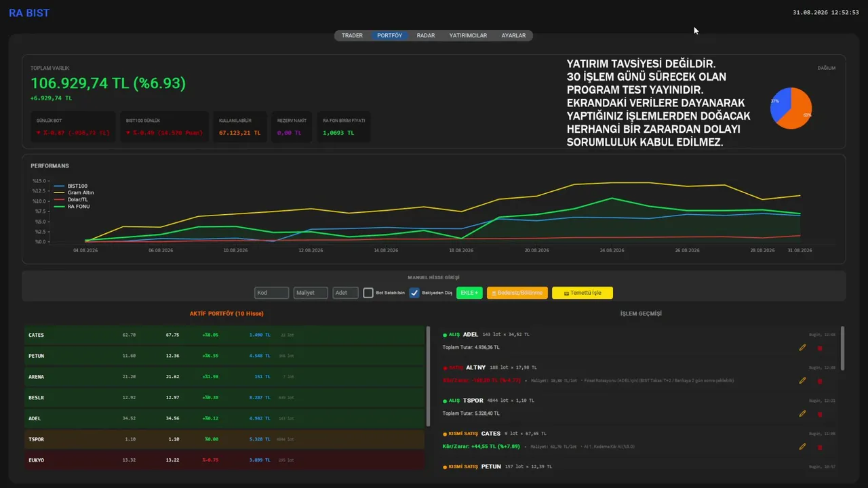The width and height of the screenshot is (868, 488).
Task: Click the transaction history scrollbar
Action: (842, 348)
